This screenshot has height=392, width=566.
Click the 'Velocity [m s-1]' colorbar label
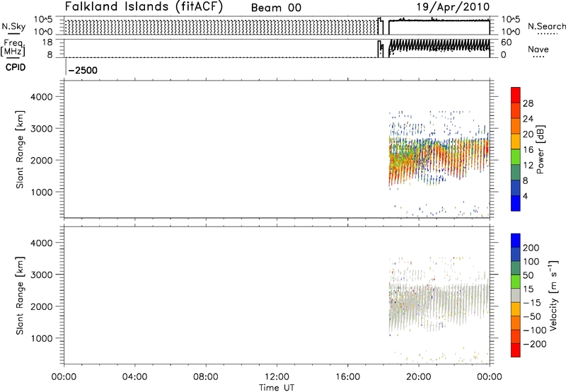coord(553,295)
